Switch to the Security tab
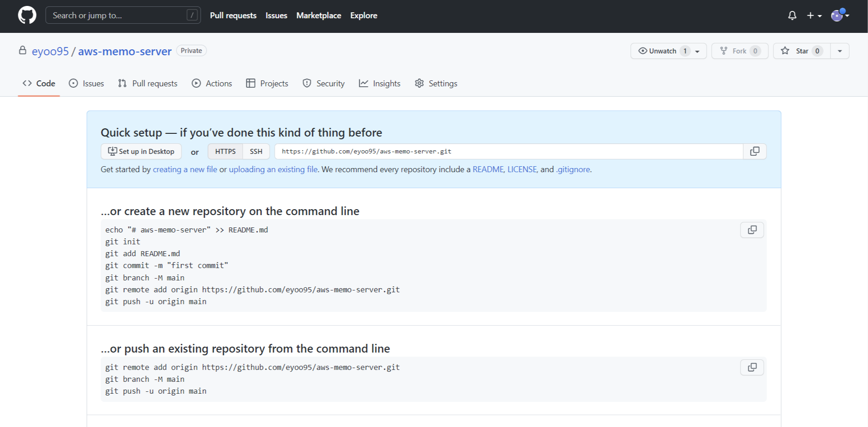 pos(324,84)
